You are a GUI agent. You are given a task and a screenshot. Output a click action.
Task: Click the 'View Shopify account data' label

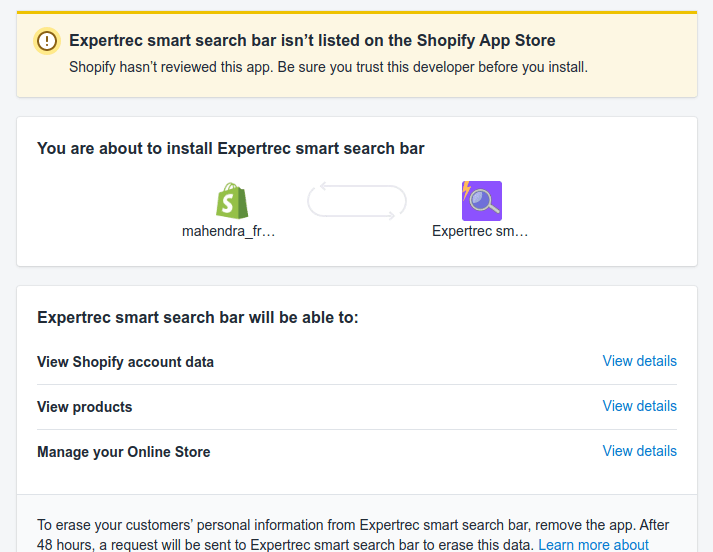pyautogui.click(x=126, y=362)
